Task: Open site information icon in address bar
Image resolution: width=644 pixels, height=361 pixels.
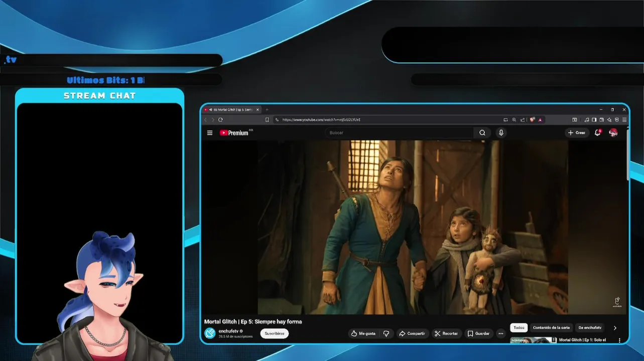Action: [277, 120]
